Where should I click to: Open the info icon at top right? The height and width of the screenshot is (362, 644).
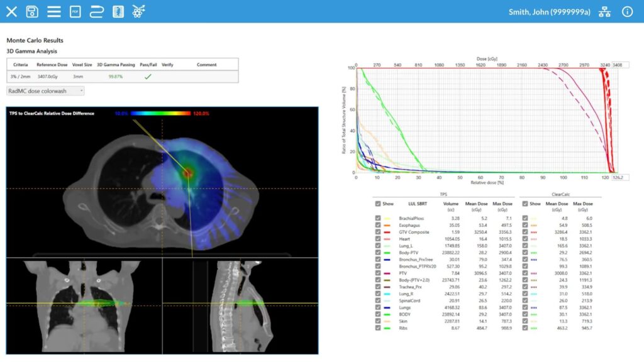[x=627, y=11]
